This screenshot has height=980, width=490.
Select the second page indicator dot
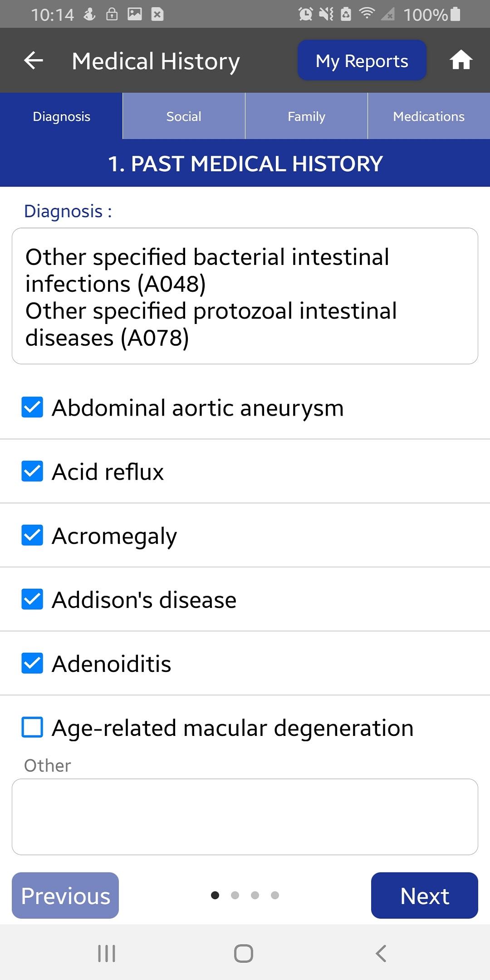click(235, 895)
